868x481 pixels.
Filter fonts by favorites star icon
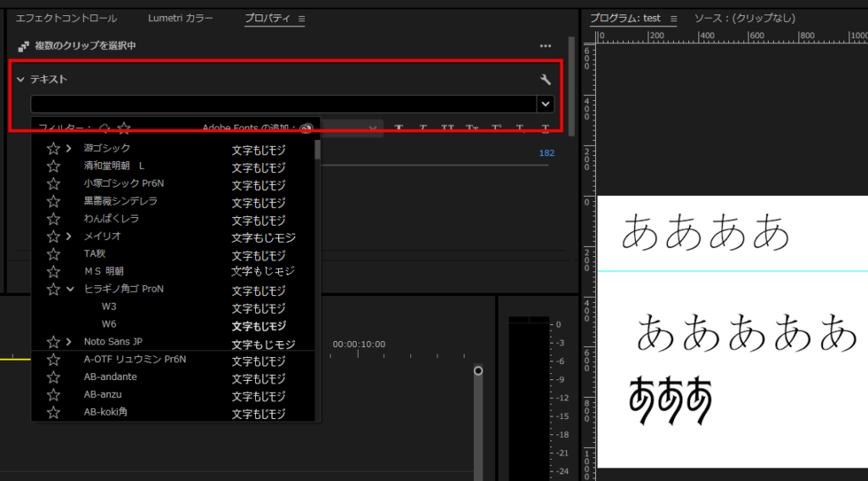[x=124, y=129]
